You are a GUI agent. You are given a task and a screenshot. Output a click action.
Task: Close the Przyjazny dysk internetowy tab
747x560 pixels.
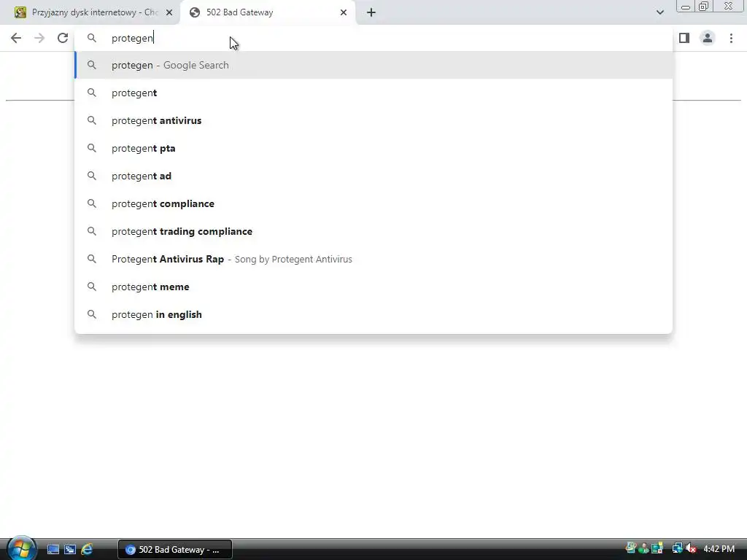[x=169, y=12]
